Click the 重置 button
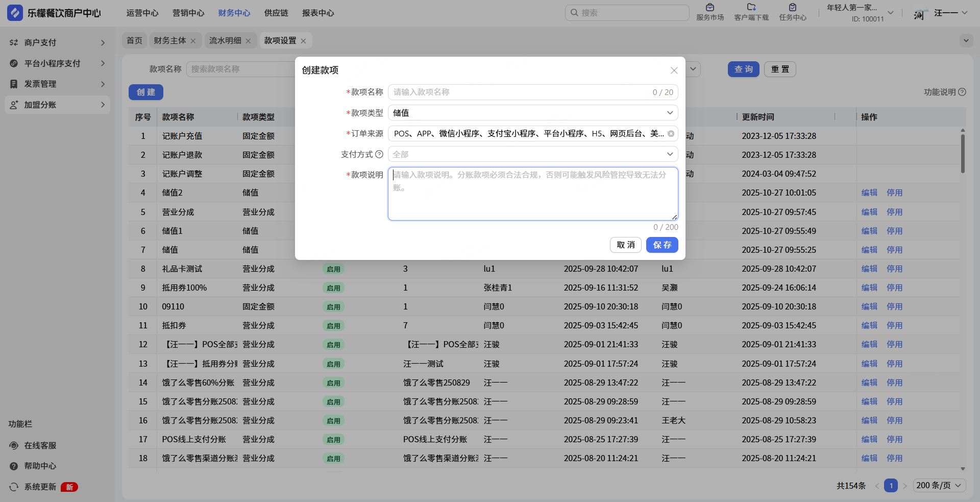The image size is (980, 502). 780,69
